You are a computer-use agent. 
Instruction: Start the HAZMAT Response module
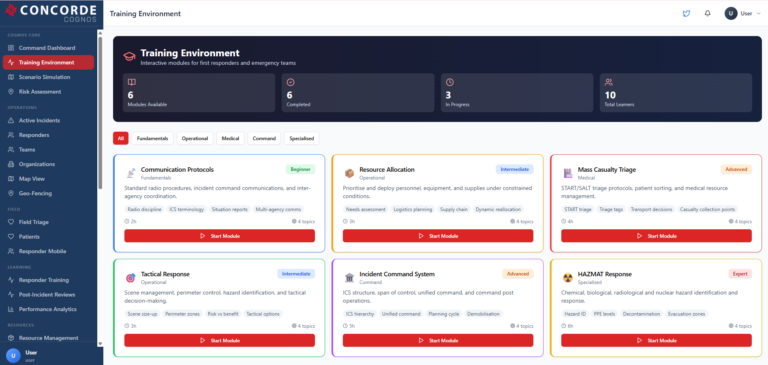656,341
